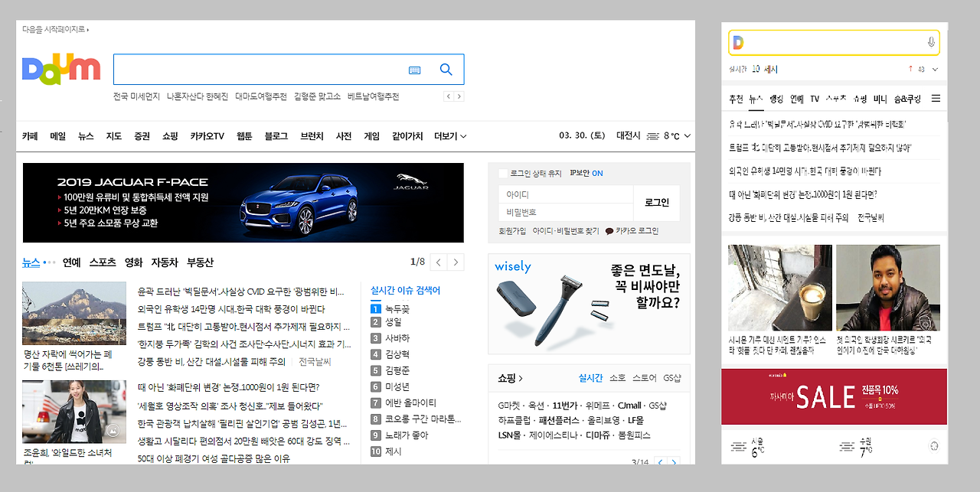The image size is (980, 492).
Task: Click the gallery icon on the girl photo
Action: (113, 432)
